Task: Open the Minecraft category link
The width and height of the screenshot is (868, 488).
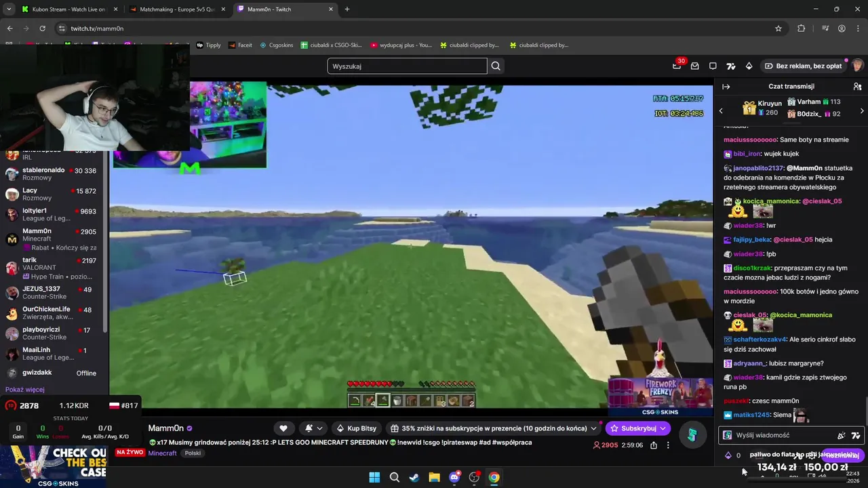Action: pos(163,453)
